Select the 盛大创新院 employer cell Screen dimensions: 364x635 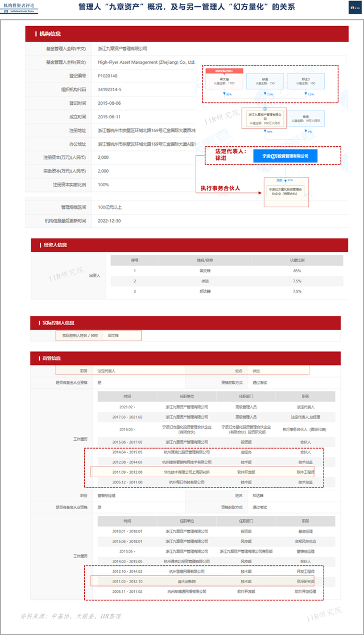pos(187,581)
